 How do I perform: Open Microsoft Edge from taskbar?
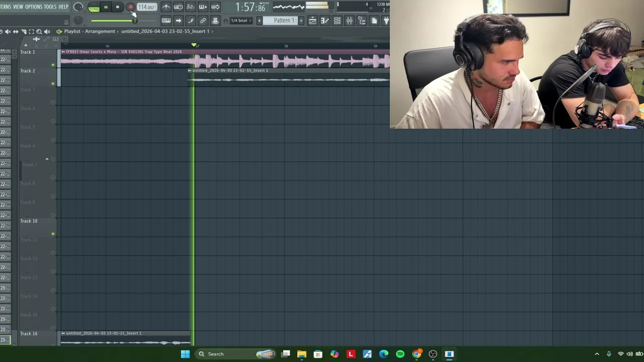coord(383,354)
